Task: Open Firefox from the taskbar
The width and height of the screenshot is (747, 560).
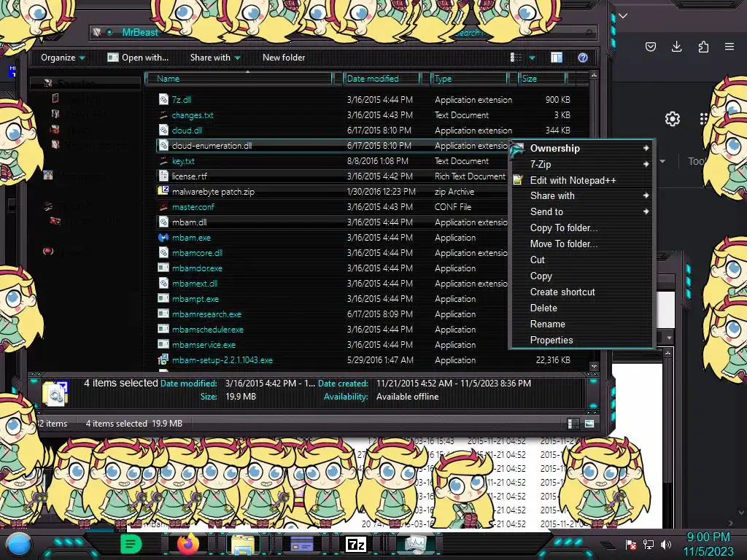Action: pos(187,544)
